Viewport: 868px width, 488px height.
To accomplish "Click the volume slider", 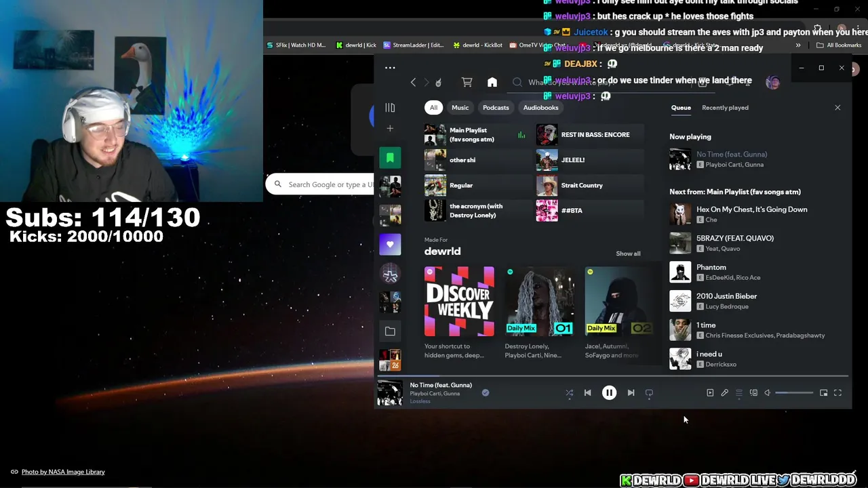I will coord(794,393).
